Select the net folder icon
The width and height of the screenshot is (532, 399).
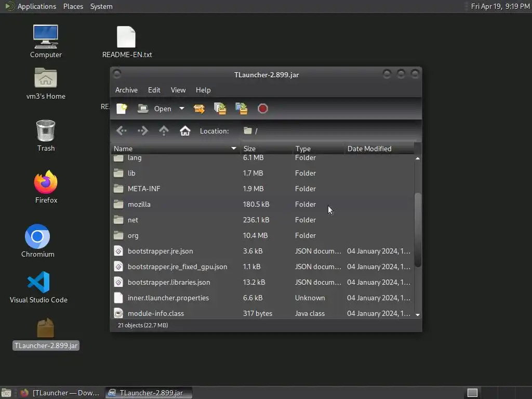pos(118,220)
